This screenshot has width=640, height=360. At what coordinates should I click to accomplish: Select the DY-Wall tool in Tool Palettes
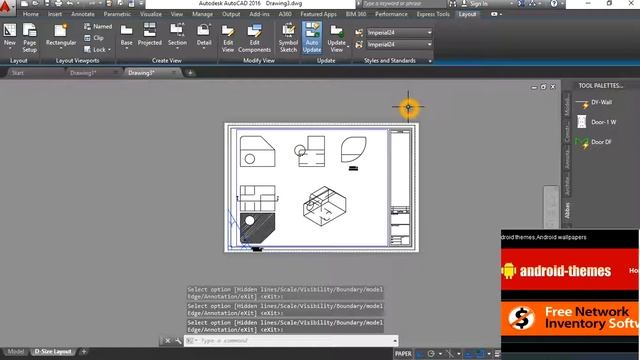[x=593, y=103]
